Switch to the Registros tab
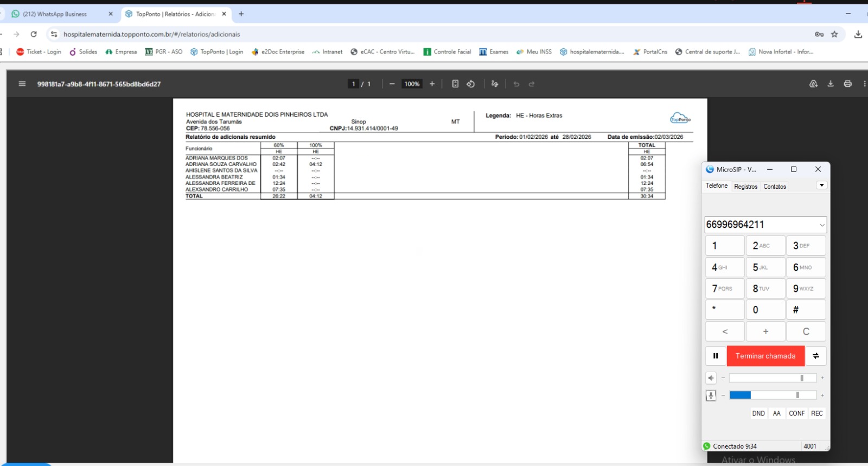Image resolution: width=868 pixels, height=466 pixels. [745, 187]
